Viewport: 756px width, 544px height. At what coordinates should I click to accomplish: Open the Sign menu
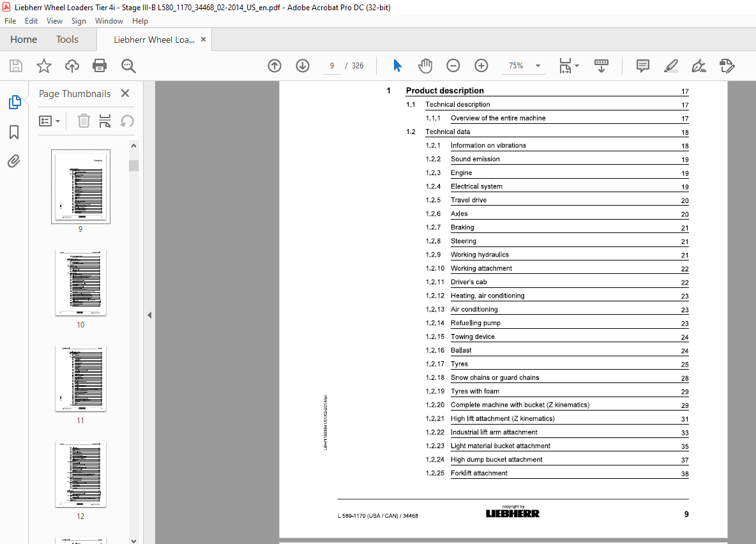coord(79,21)
